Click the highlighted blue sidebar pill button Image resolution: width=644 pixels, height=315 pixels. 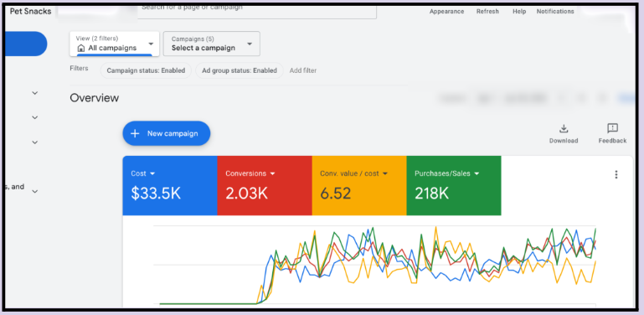coord(25,44)
